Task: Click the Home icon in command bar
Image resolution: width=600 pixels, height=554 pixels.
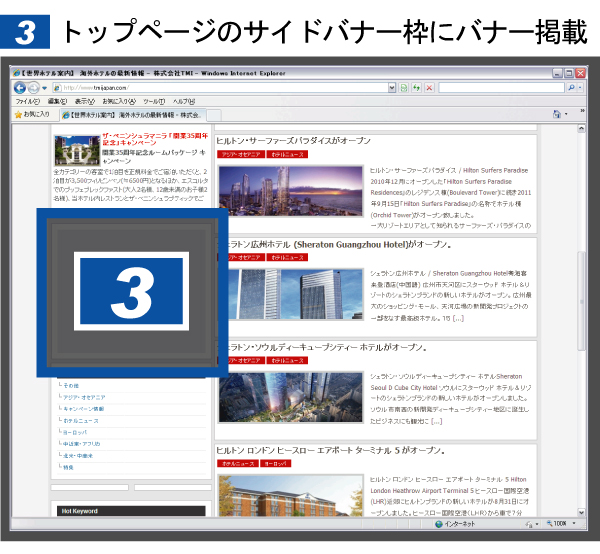Action: (x=557, y=114)
